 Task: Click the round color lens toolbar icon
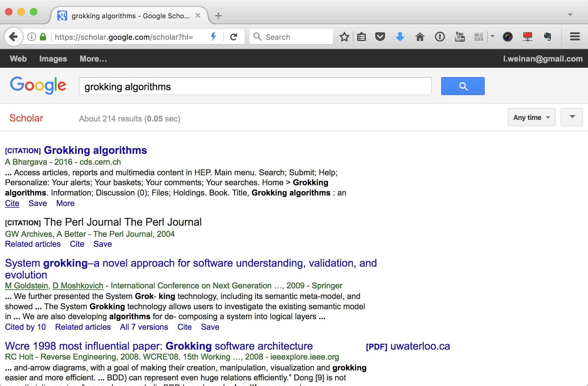[508, 37]
